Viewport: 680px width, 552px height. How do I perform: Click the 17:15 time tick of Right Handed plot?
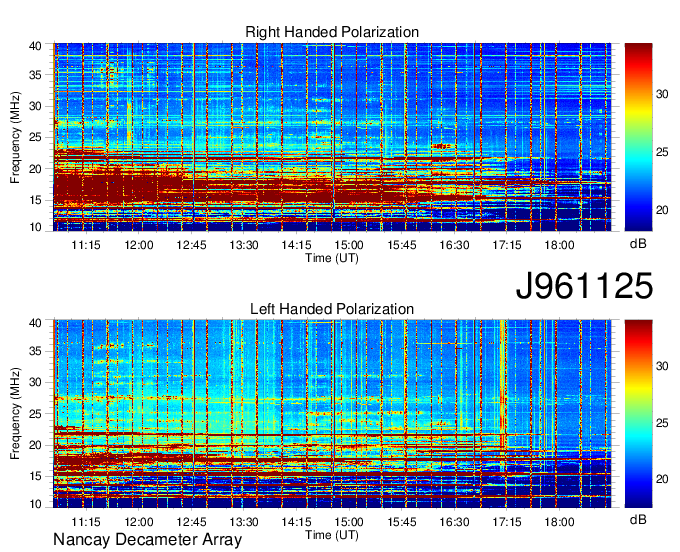(x=507, y=245)
